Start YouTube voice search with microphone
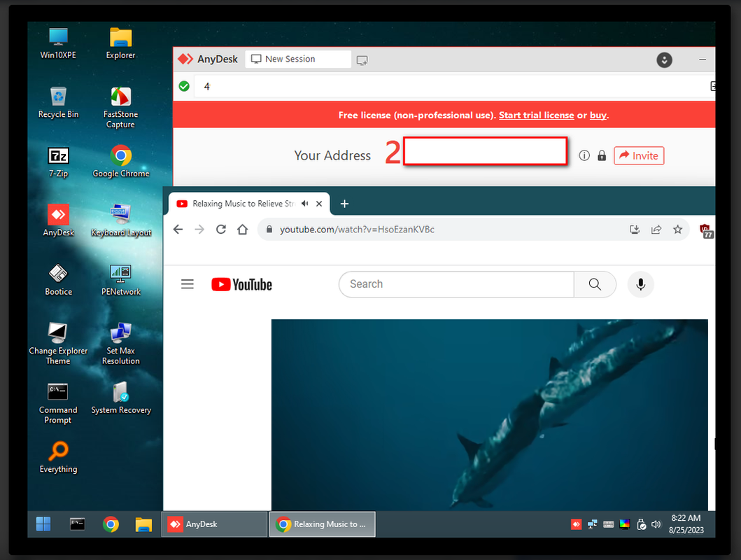Image resolution: width=741 pixels, height=560 pixels. click(x=640, y=284)
